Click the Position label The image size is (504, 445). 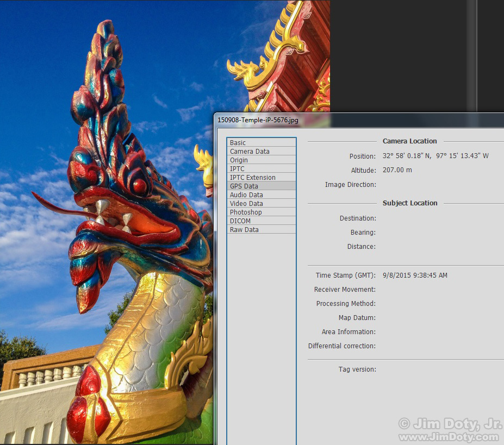point(363,156)
